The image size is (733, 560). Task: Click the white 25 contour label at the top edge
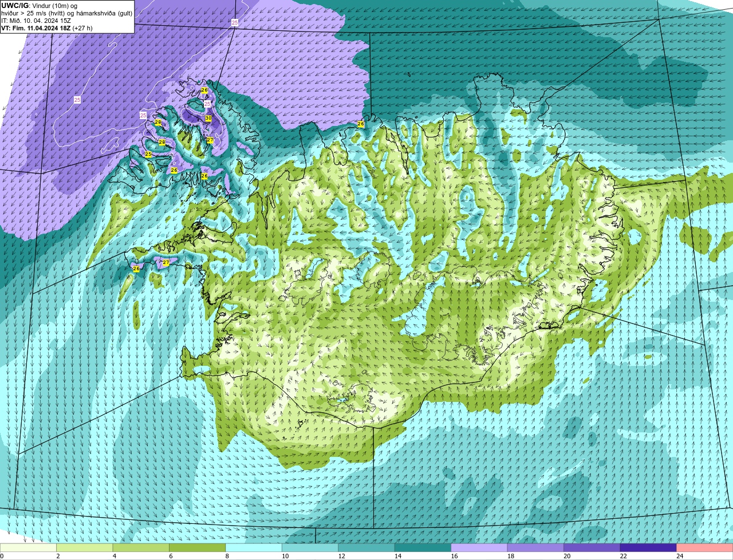(x=235, y=22)
